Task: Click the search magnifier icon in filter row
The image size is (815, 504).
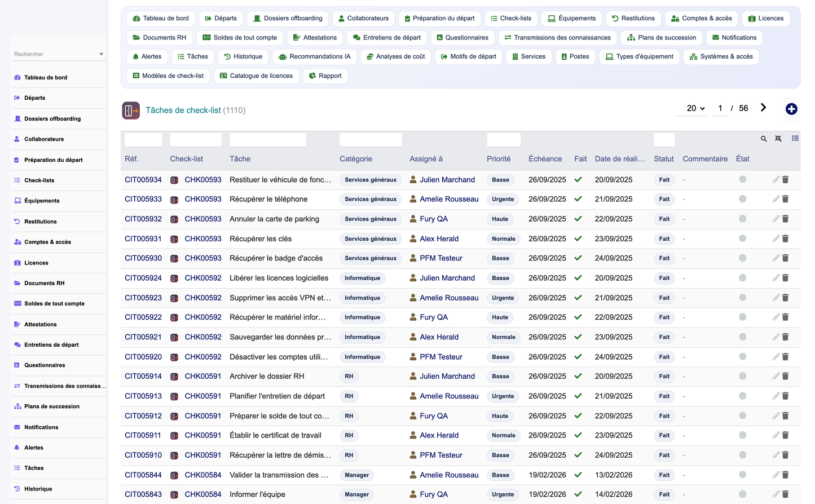Action: tap(764, 139)
